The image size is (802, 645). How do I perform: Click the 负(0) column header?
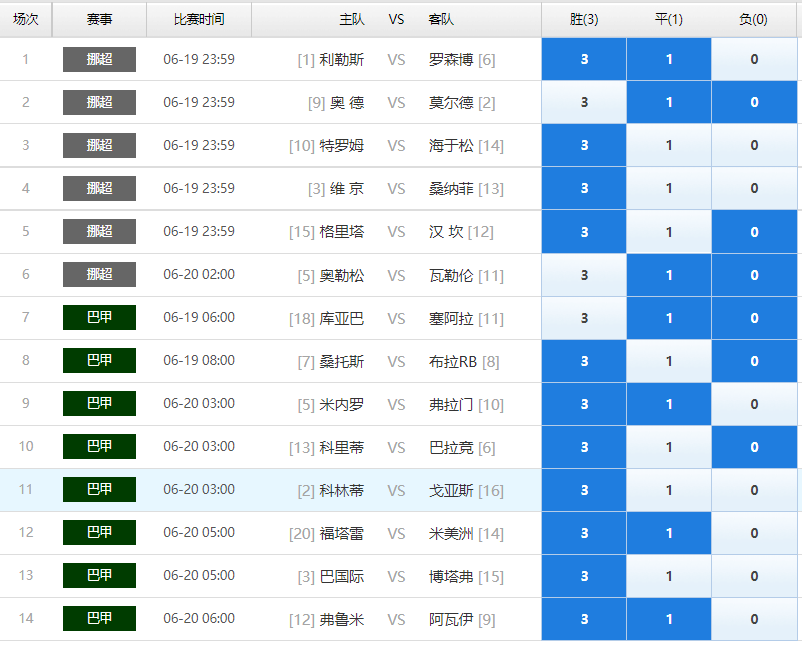[753, 19]
